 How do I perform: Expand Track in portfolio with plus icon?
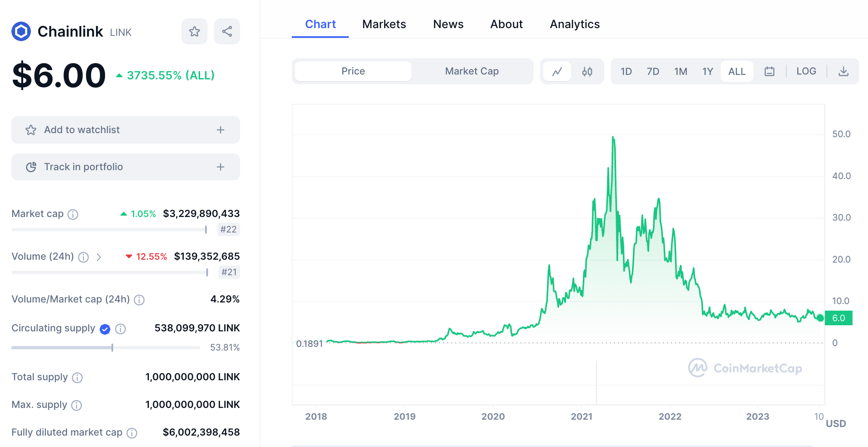[x=220, y=167]
